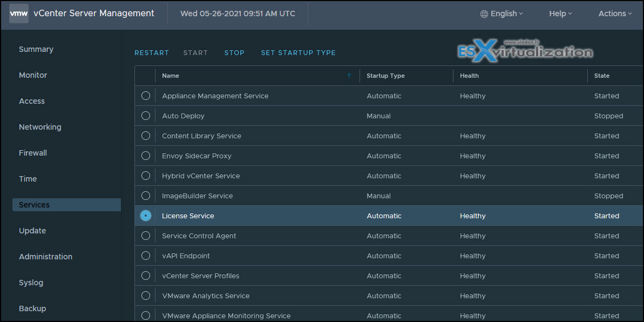Click SET STARTUP TYPE
Image resolution: width=644 pixels, height=322 pixels.
coord(298,52)
